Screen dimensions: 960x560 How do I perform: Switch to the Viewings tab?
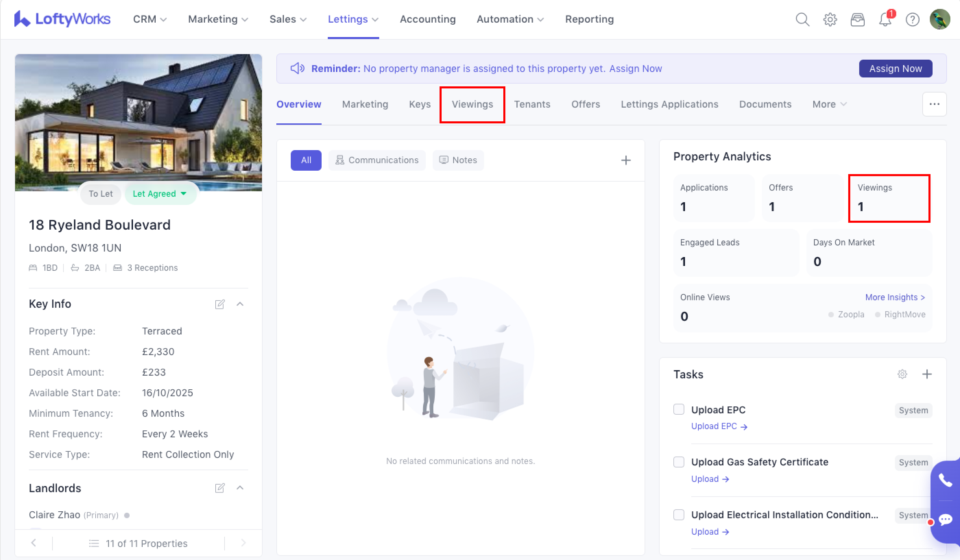pos(472,104)
